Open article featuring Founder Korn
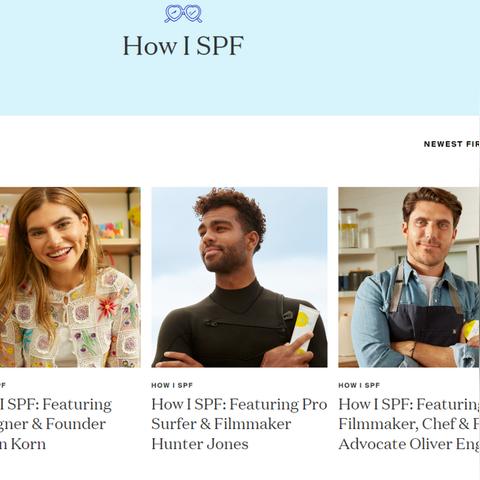The width and height of the screenshot is (480, 480). point(56,424)
